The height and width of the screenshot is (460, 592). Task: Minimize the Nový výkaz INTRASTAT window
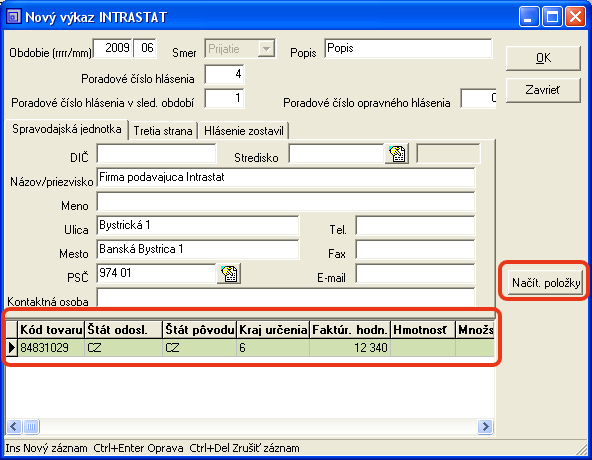pyautogui.click(x=529, y=17)
